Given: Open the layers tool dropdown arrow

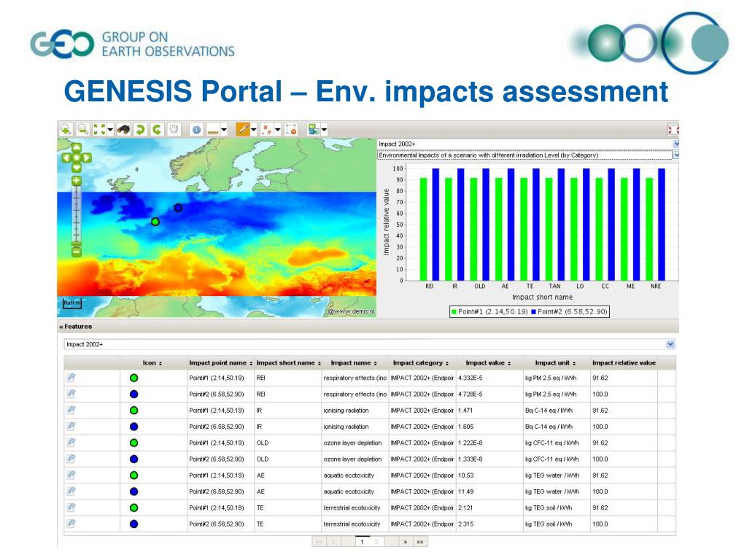Looking at the screenshot, I should click(x=325, y=130).
